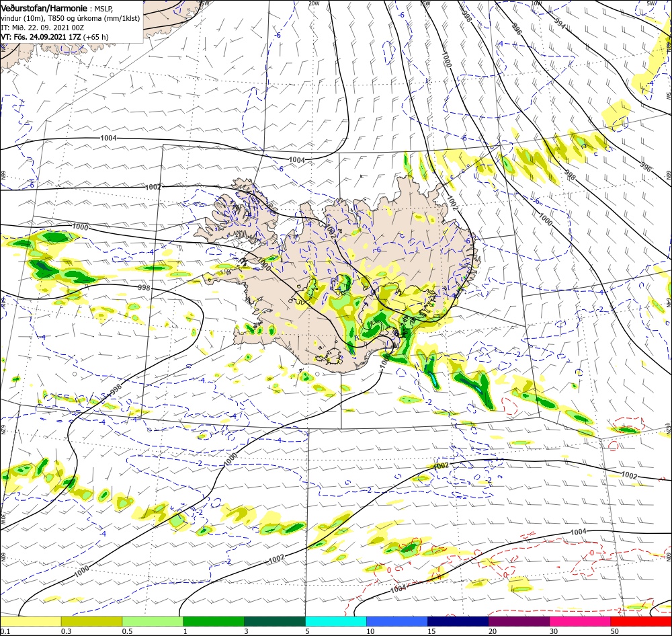672x636 pixels.
Task: Click the 'IT: Mið. 22. 09. 2021 00Z' line
Action: pyautogui.click(x=42, y=28)
